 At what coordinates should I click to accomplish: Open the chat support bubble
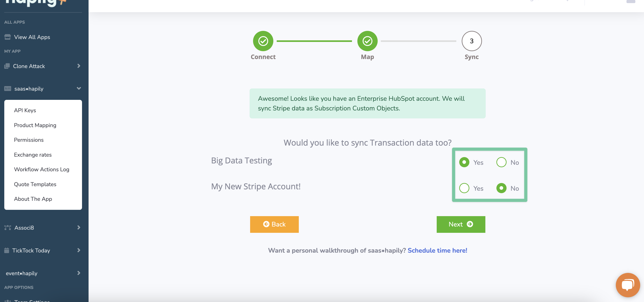click(628, 285)
